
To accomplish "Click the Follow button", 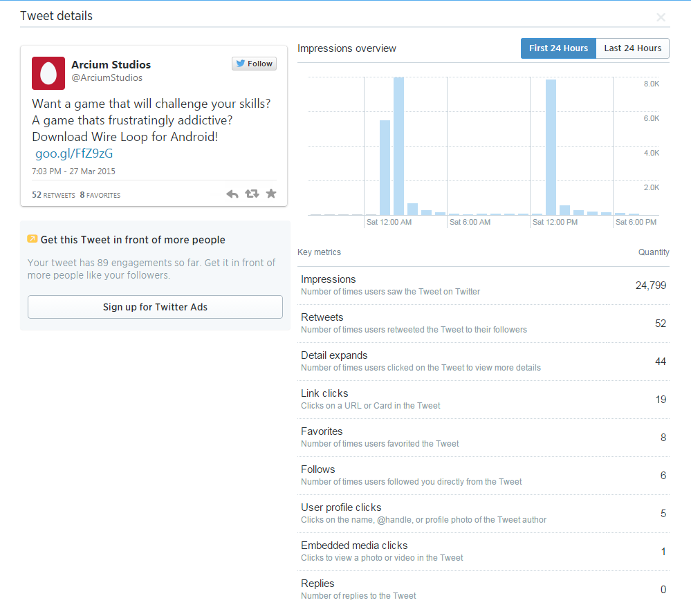I will click(255, 64).
